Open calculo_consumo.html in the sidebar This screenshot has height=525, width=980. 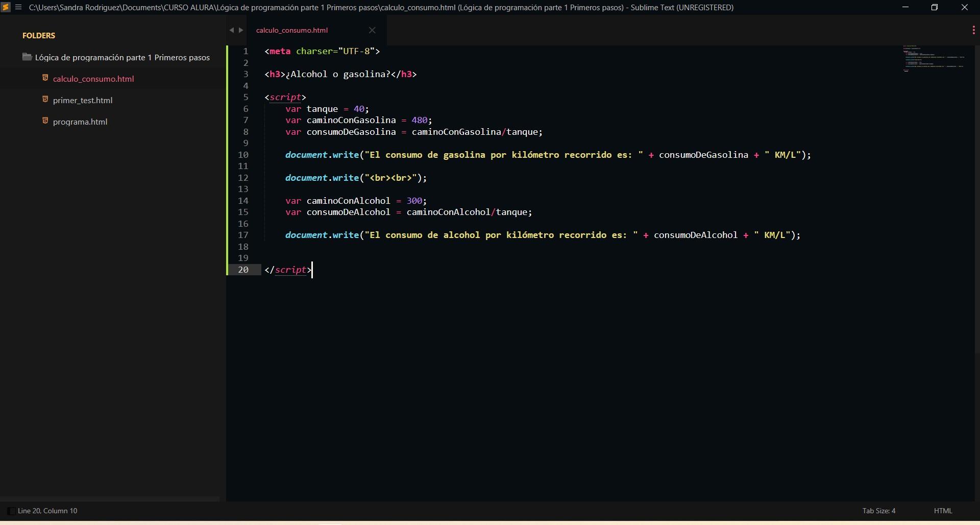click(93, 79)
